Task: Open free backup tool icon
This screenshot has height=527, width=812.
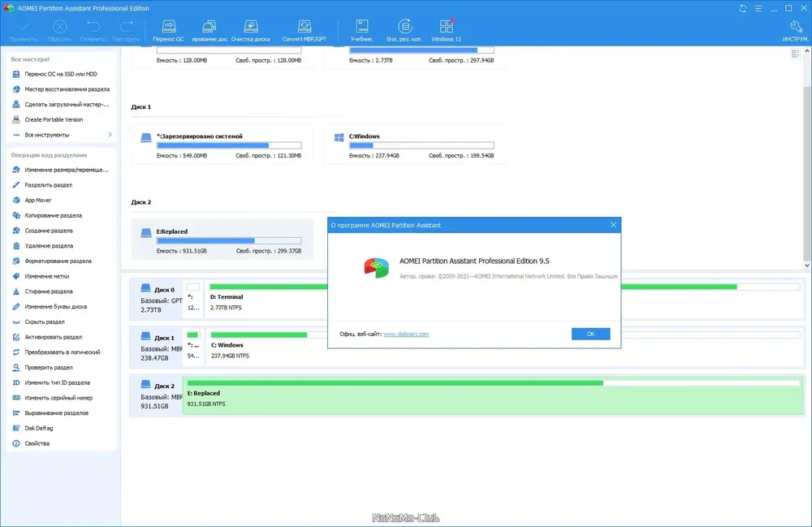Action: (404, 31)
